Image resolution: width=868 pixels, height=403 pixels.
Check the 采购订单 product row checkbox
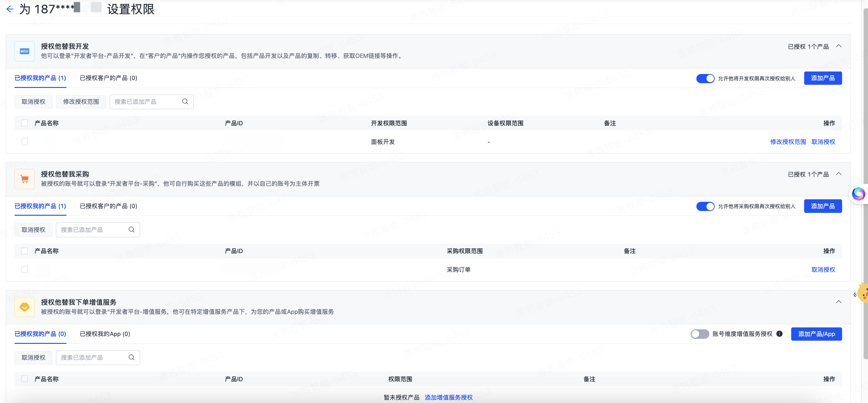25,270
